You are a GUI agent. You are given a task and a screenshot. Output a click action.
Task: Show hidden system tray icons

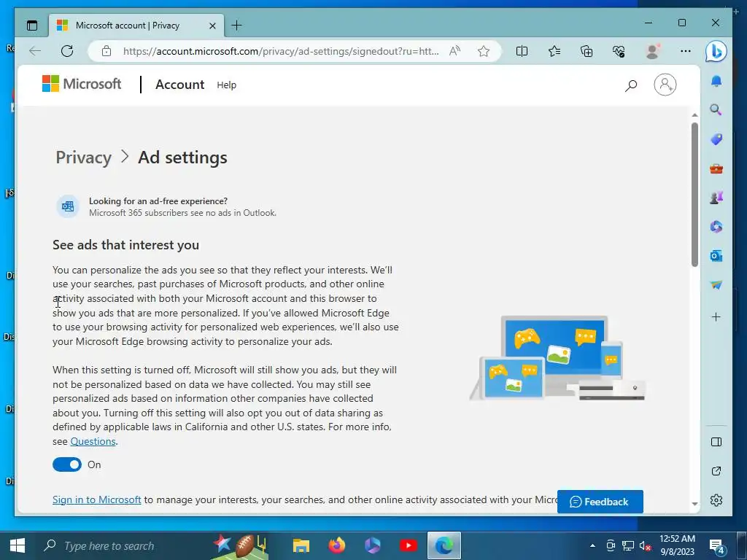click(x=592, y=545)
